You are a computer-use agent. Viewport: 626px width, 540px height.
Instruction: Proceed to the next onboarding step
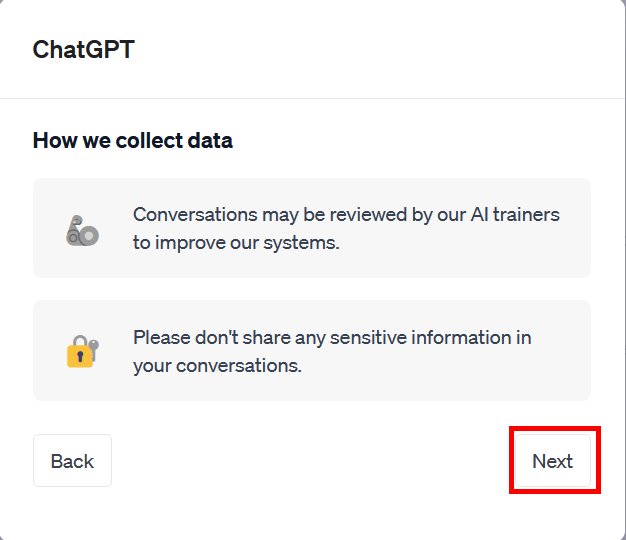tap(553, 461)
